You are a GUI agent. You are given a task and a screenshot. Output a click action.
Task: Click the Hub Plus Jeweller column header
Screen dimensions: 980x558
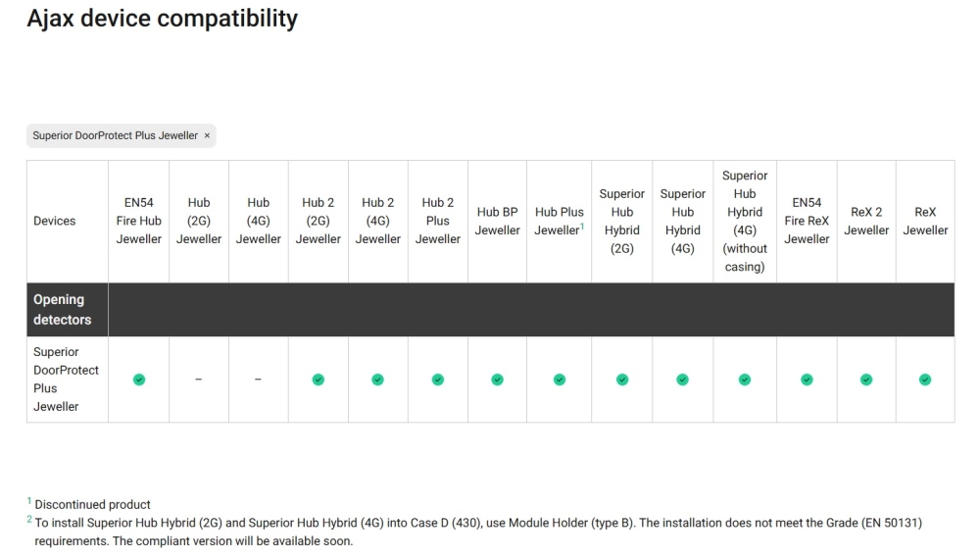[x=559, y=222]
